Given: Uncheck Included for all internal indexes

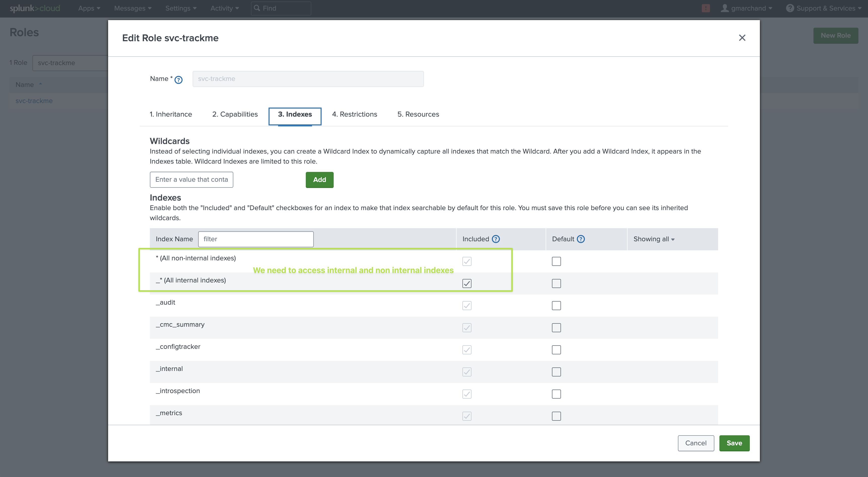Looking at the screenshot, I should [x=467, y=283].
